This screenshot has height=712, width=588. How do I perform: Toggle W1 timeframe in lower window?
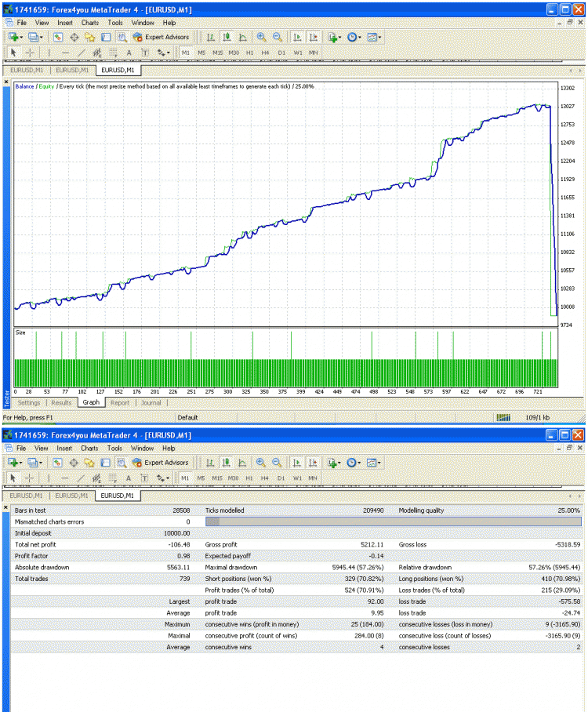coord(297,478)
